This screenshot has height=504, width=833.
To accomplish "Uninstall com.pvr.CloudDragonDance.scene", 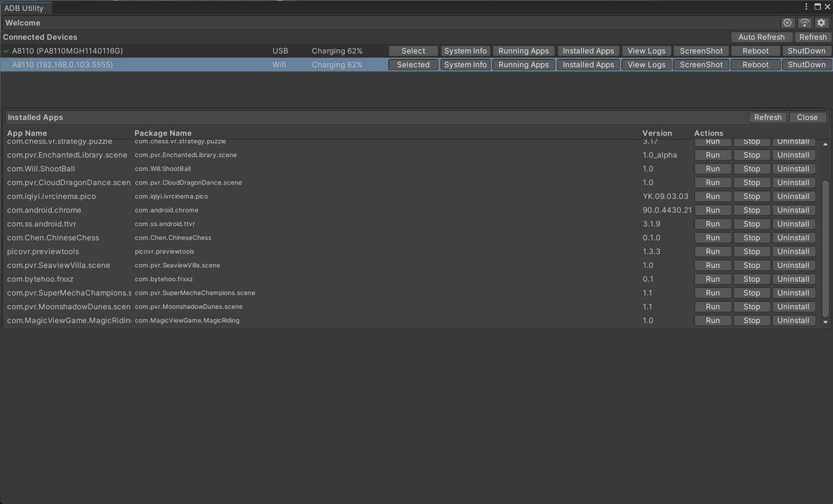I will (793, 183).
